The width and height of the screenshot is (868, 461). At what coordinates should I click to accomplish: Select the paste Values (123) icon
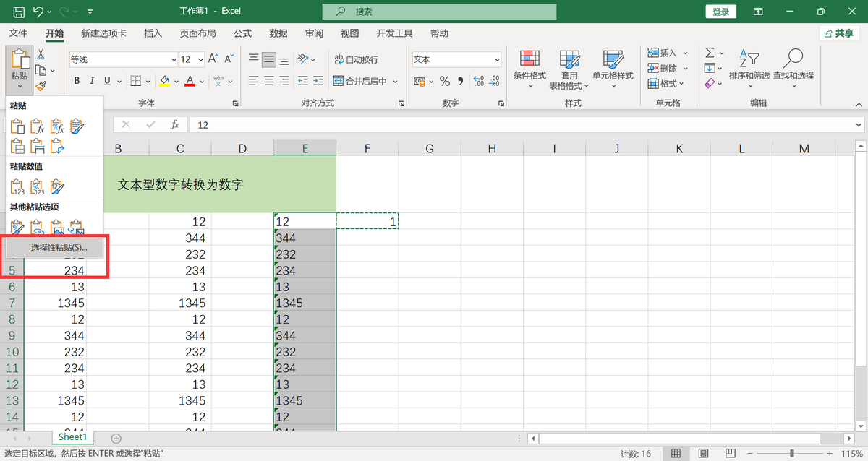click(x=18, y=187)
